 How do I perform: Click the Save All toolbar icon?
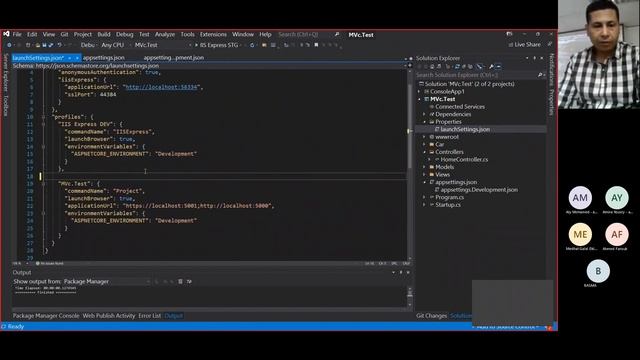[x=51, y=45]
